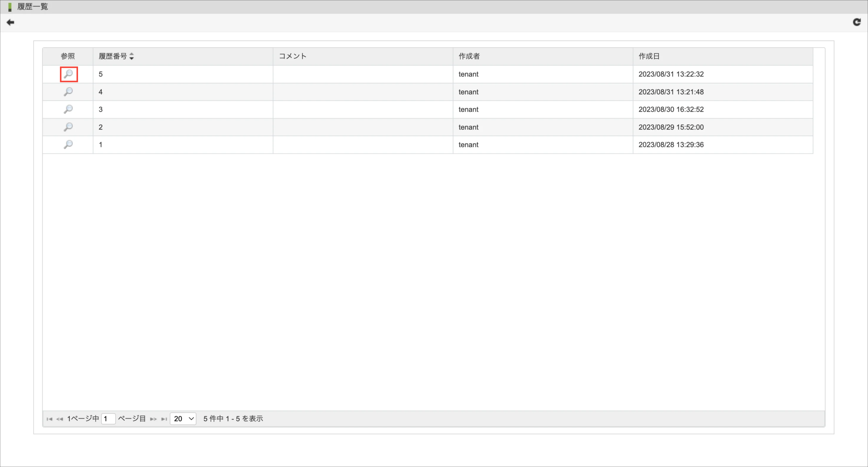Click the page number input field
This screenshot has height=467, width=868.
click(x=108, y=418)
